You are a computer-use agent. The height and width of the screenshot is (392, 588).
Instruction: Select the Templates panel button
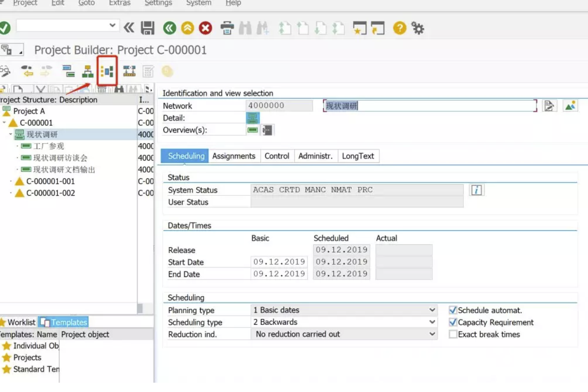63,322
